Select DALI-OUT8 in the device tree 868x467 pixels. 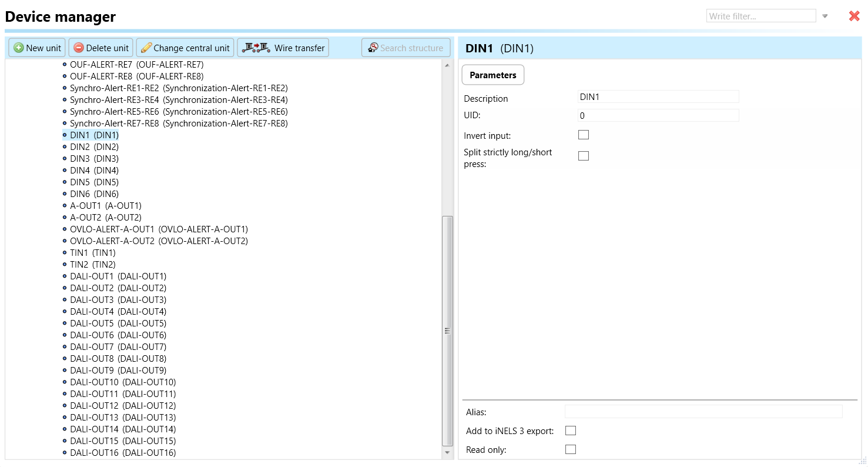coord(118,359)
